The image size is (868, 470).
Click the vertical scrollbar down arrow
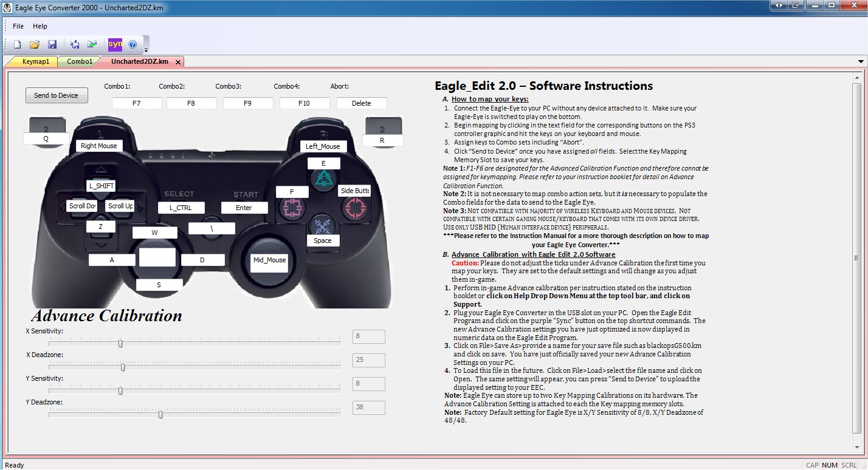point(857,449)
